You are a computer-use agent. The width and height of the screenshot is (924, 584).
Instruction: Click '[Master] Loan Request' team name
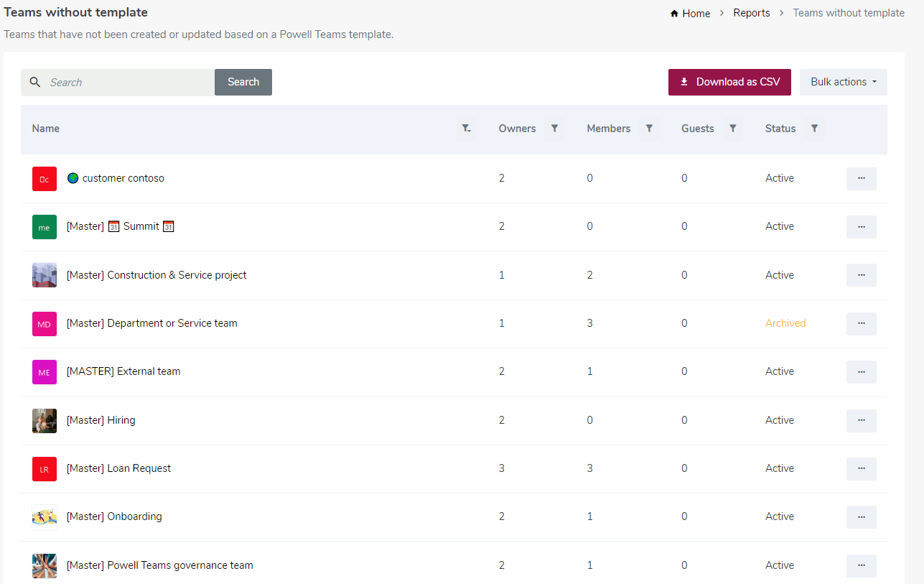click(119, 468)
